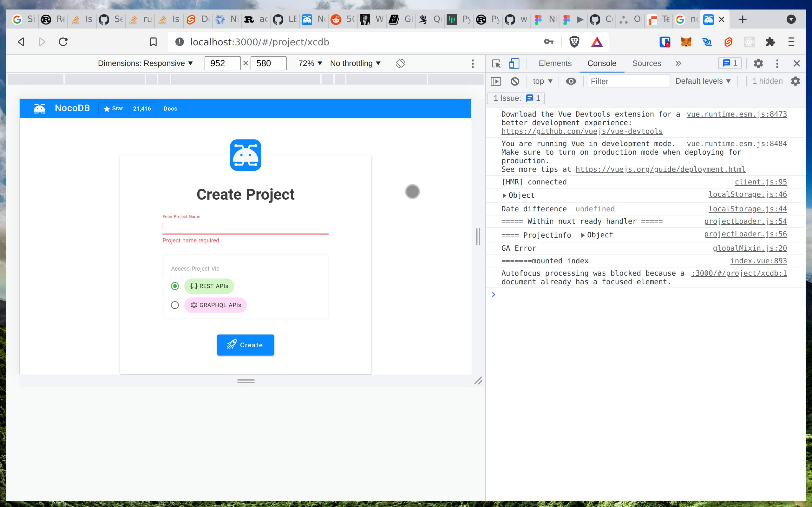Click the projectLoader.js:54 source link

(x=745, y=221)
